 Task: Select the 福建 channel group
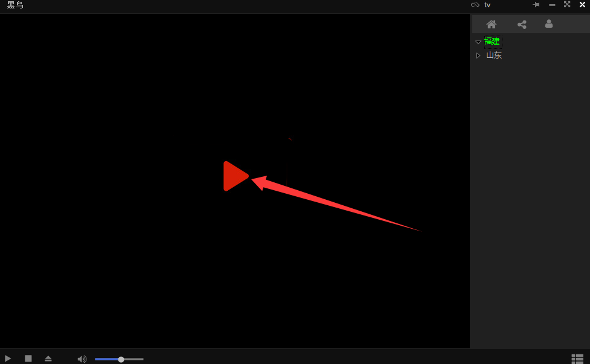492,42
